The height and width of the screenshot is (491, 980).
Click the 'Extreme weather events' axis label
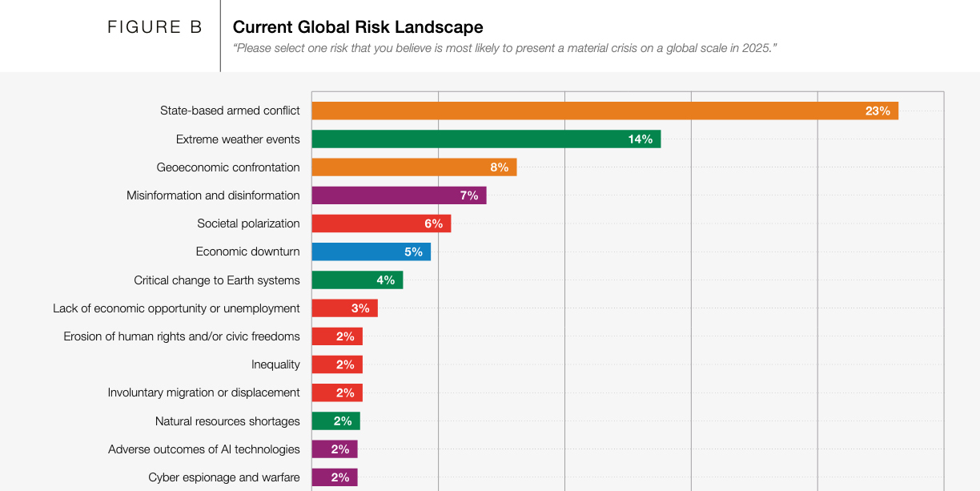coord(238,139)
